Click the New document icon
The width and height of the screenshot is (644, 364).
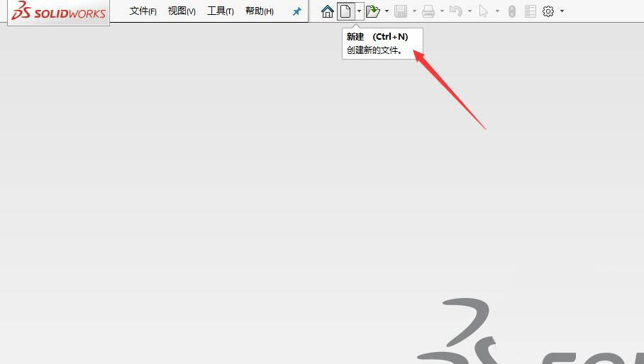click(x=345, y=11)
